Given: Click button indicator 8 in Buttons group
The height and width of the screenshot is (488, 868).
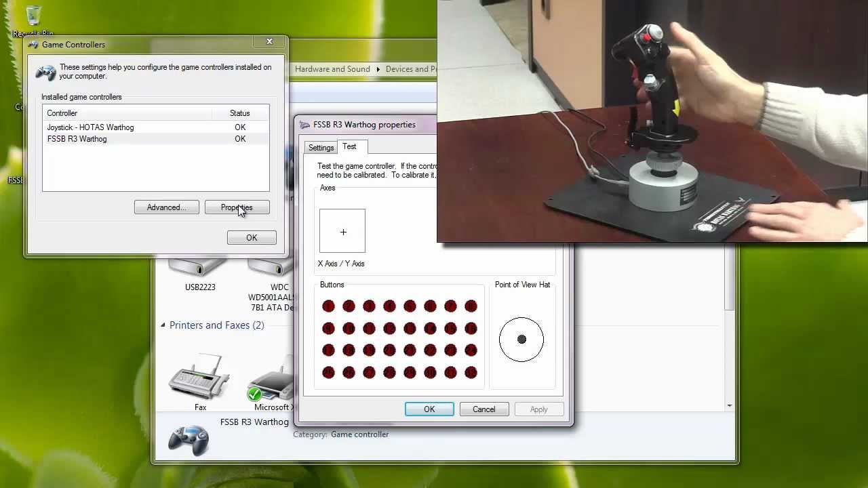Looking at the screenshot, I should pyautogui.click(x=471, y=306).
